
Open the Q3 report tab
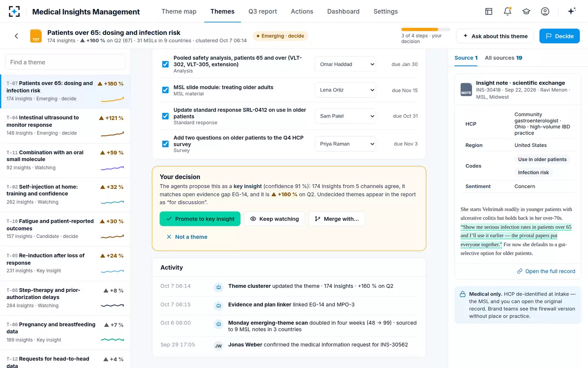click(263, 11)
